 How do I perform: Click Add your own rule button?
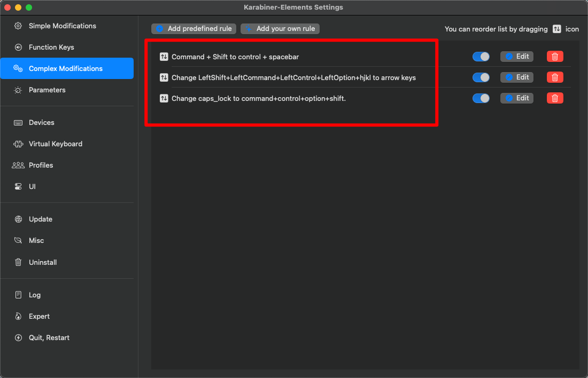pos(280,29)
